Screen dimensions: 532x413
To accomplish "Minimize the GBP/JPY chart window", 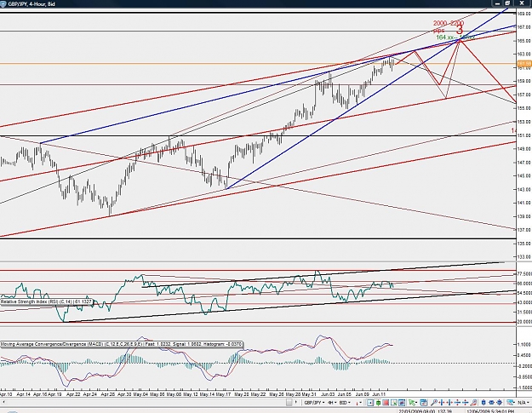I will [497, 3].
